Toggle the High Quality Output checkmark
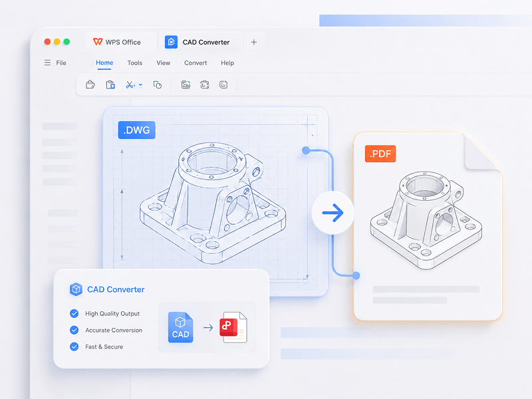Viewport: 532px width, 399px height. point(74,313)
